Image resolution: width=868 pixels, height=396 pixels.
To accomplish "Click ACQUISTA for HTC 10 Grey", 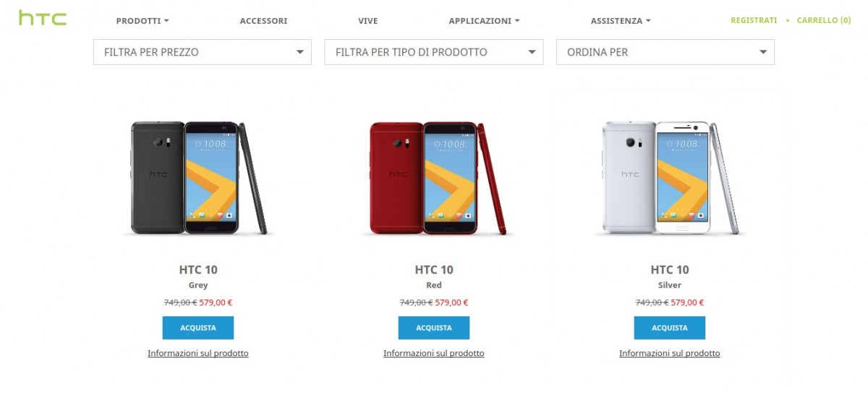I will [198, 328].
